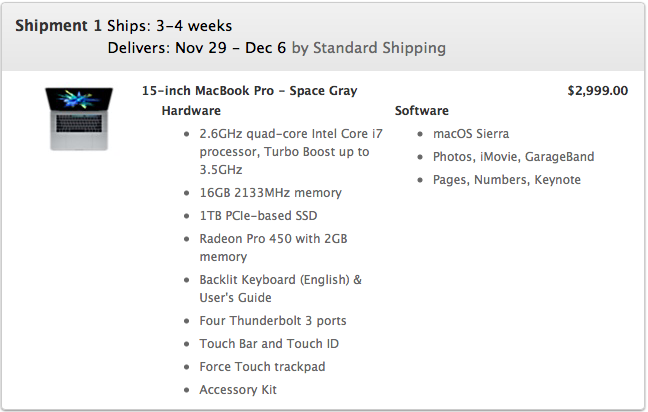Click the 15-inch MacBook Pro – Space Gray title
648x412 pixels.
249,91
